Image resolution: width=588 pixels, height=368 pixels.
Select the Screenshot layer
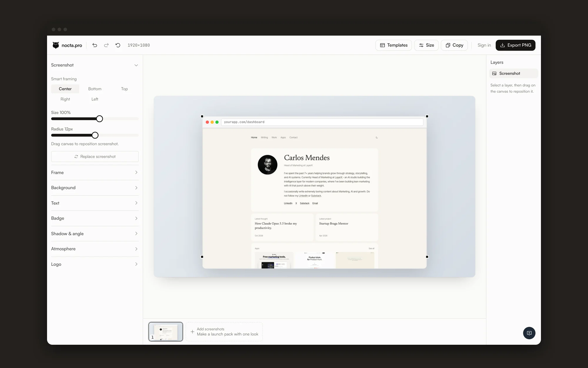514,74
